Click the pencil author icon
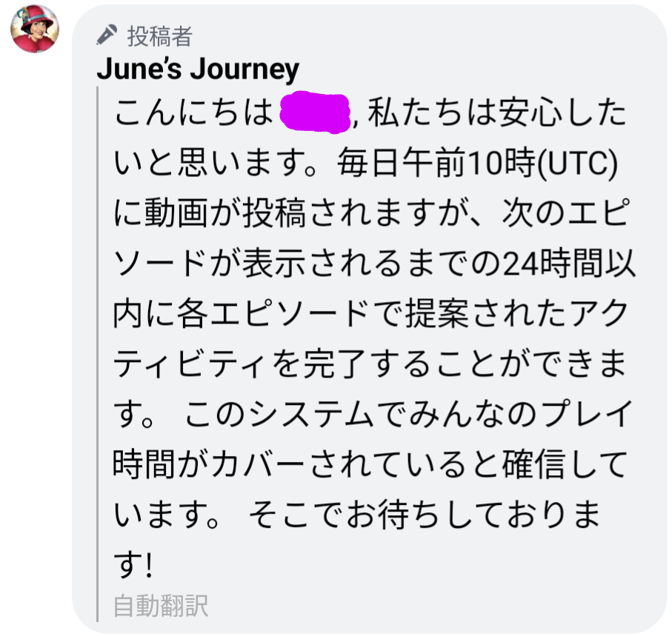This screenshot has height=636, width=672. point(107,35)
